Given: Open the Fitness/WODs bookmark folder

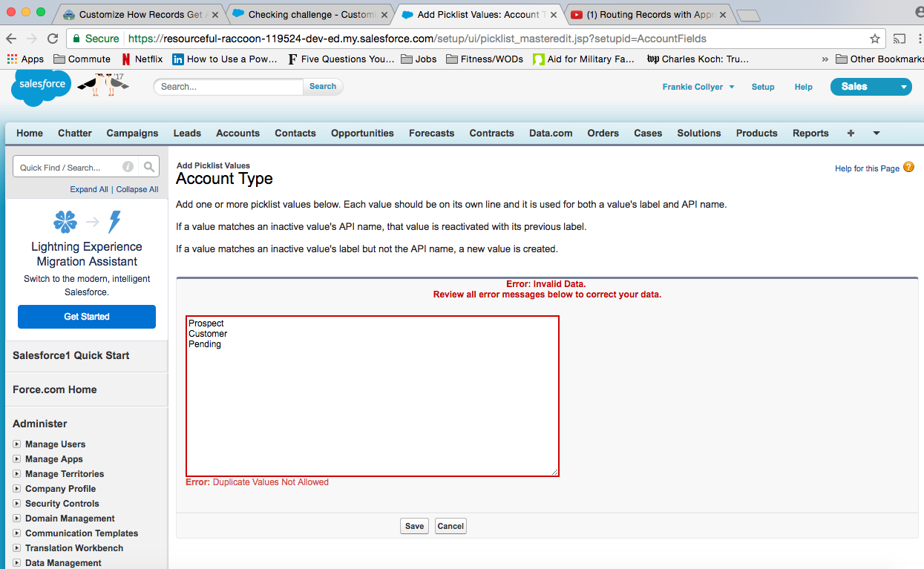Looking at the screenshot, I should point(485,59).
